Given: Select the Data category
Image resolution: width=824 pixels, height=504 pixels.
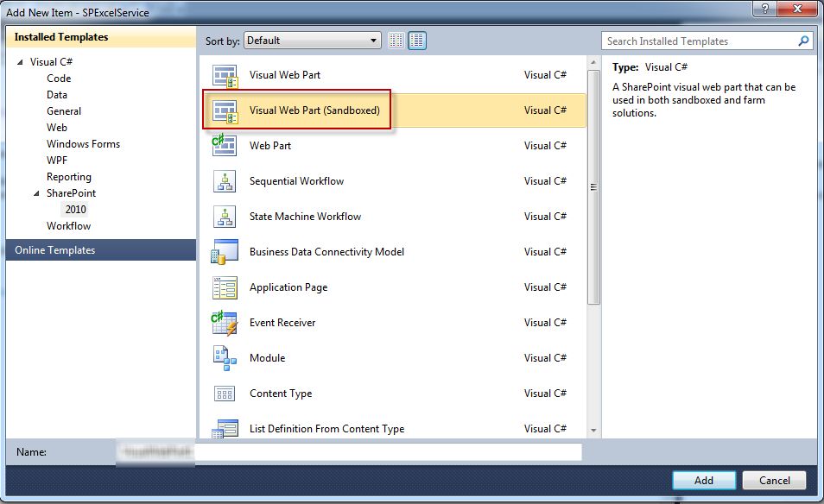Looking at the screenshot, I should [57, 95].
